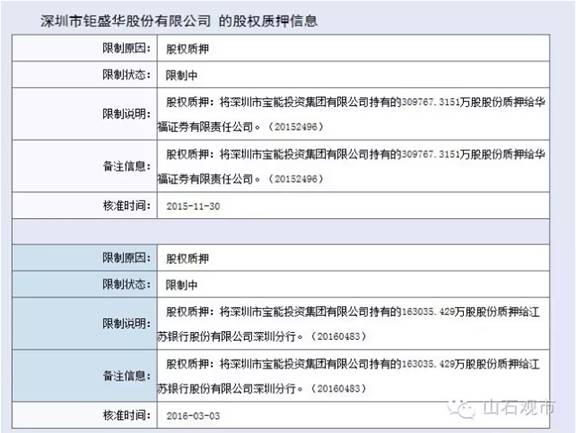Click the 华福证券 pledge description text
This screenshot has width=576, height=433.
click(351, 114)
